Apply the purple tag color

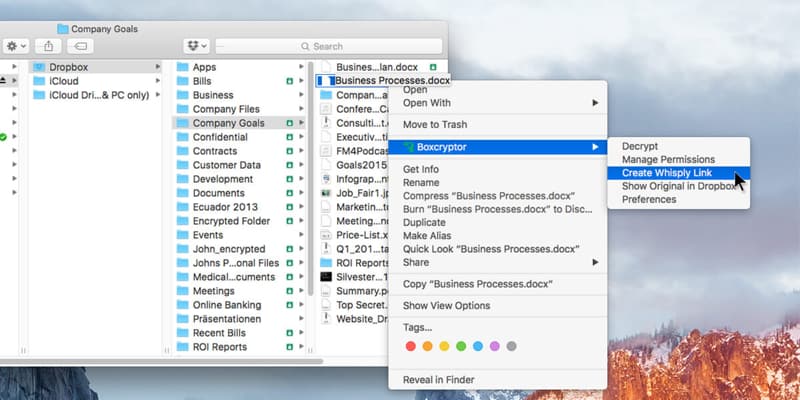[x=494, y=346]
